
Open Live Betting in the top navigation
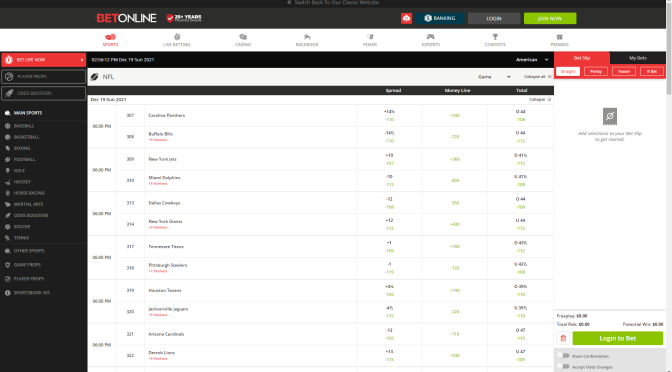(177, 40)
